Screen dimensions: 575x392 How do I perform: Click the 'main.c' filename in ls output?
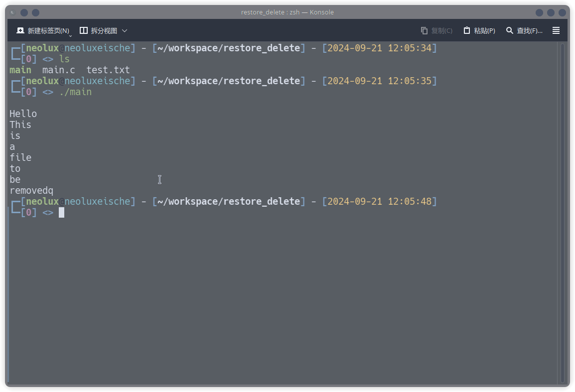click(59, 70)
